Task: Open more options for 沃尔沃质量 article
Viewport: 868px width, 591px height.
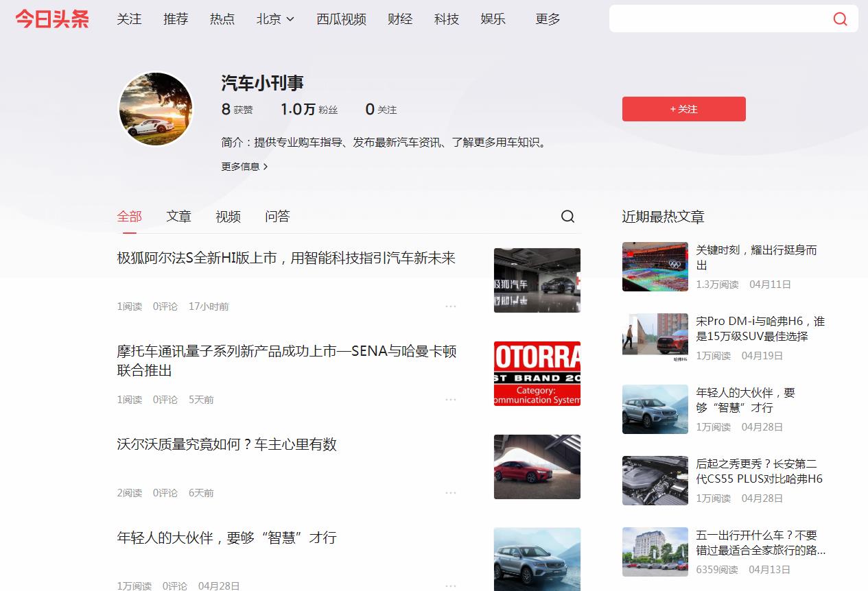Action: click(451, 492)
